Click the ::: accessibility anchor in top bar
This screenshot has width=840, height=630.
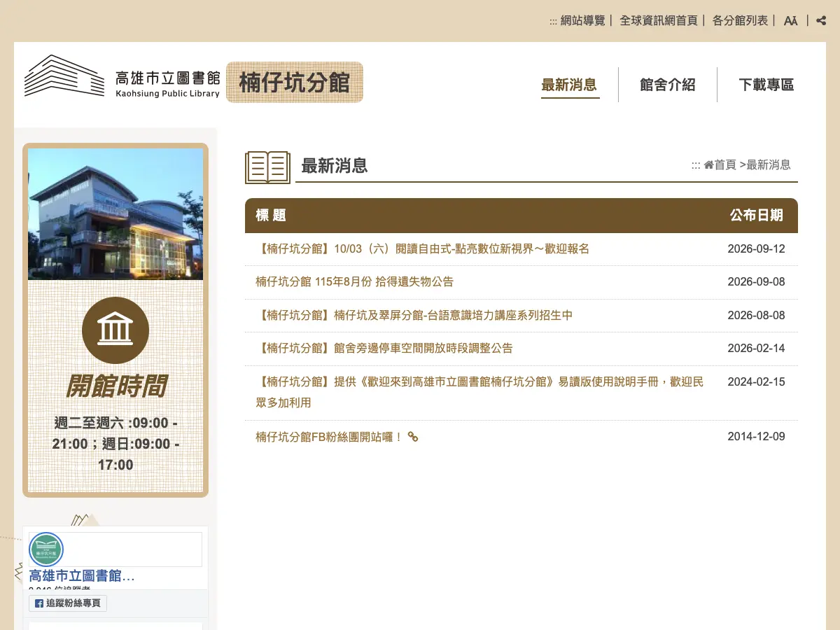point(553,21)
